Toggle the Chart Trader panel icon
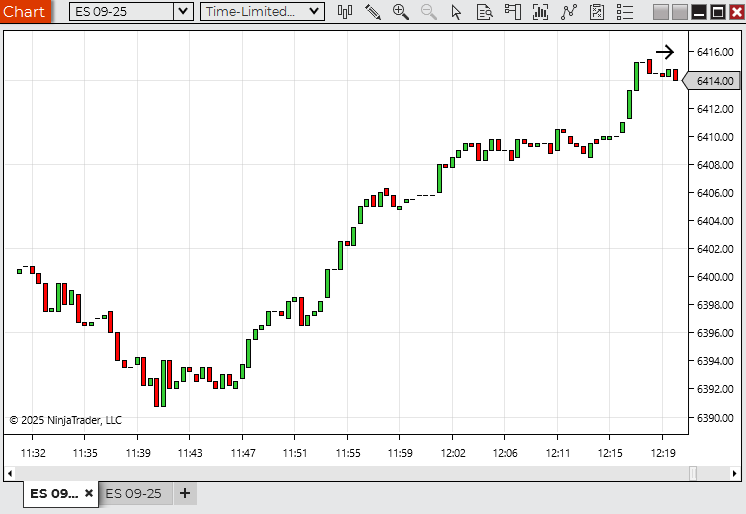Viewport: 746px width, 514px height. point(513,12)
